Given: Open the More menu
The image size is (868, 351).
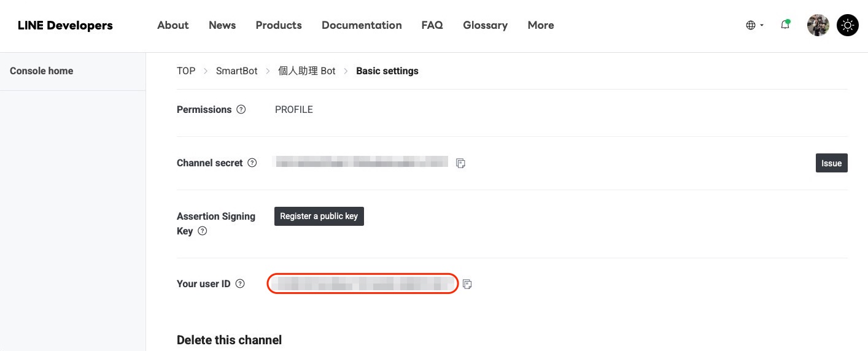Looking at the screenshot, I should [541, 25].
